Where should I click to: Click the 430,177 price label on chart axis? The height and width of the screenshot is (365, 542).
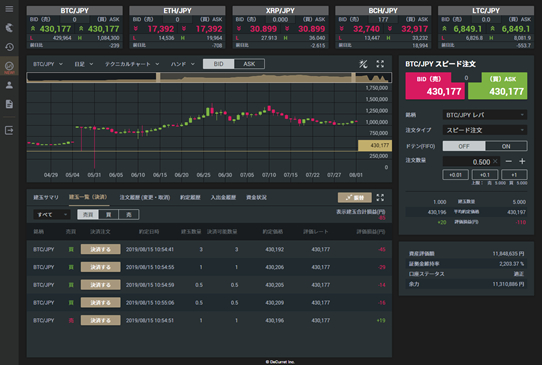375,146
